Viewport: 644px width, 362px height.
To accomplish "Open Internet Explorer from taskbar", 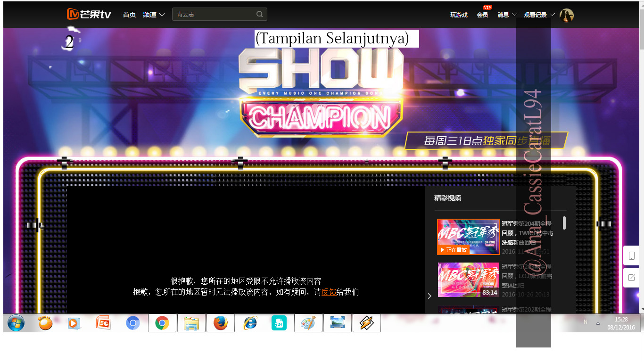I will [x=250, y=323].
